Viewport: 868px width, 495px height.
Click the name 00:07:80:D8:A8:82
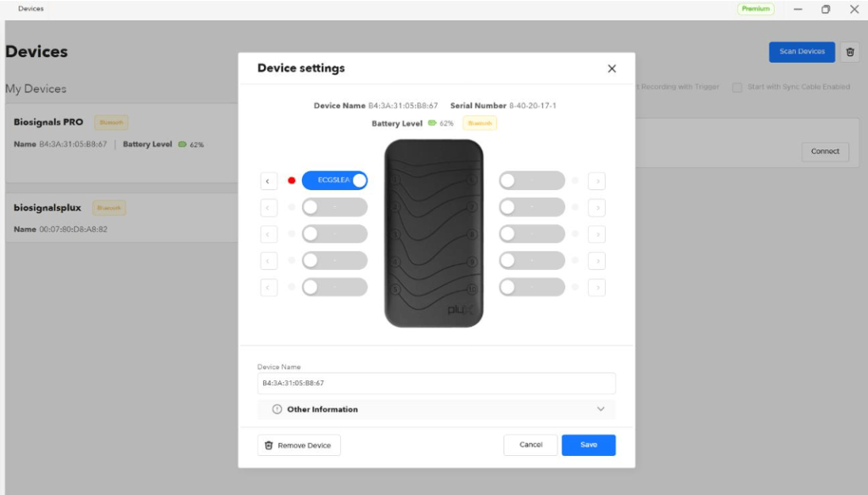73,229
